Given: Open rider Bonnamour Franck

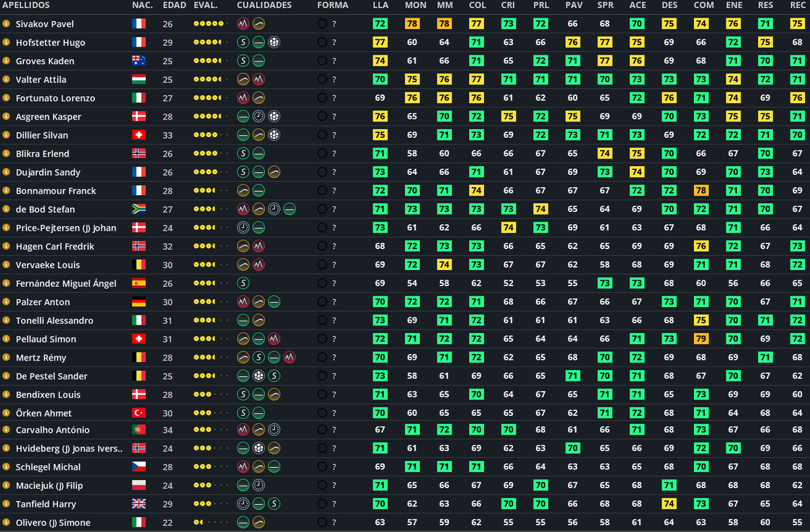Looking at the screenshot, I should pyautogui.click(x=56, y=190).
